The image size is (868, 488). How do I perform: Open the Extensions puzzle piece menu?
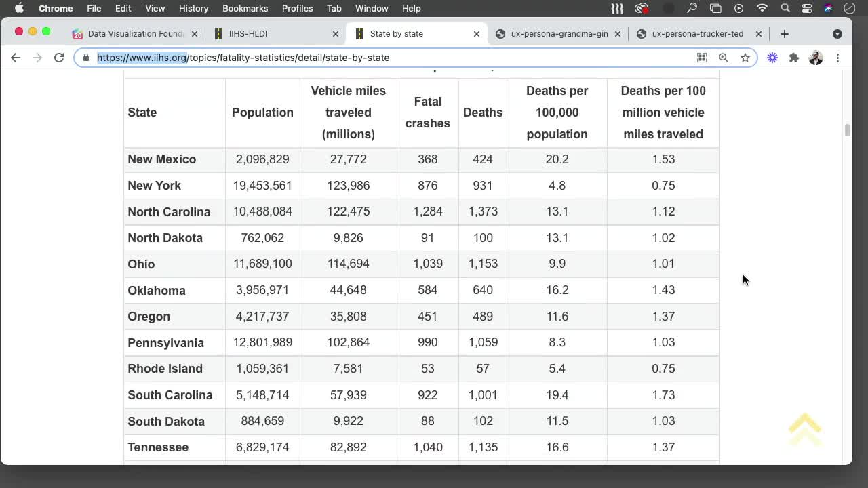[x=794, y=58]
